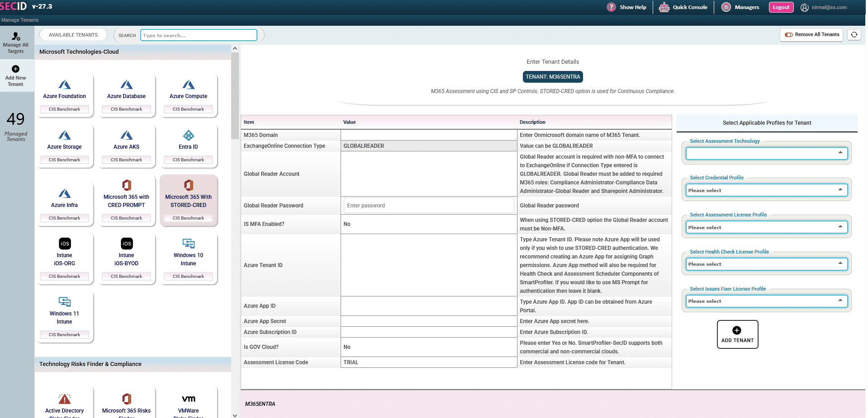This screenshot has height=418, width=868.
Task: Click the Show Help question mark icon
Action: pyautogui.click(x=611, y=7)
